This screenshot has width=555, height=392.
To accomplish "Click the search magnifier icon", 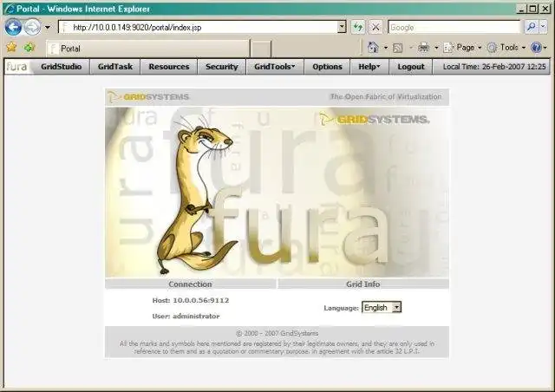I will (x=531, y=27).
